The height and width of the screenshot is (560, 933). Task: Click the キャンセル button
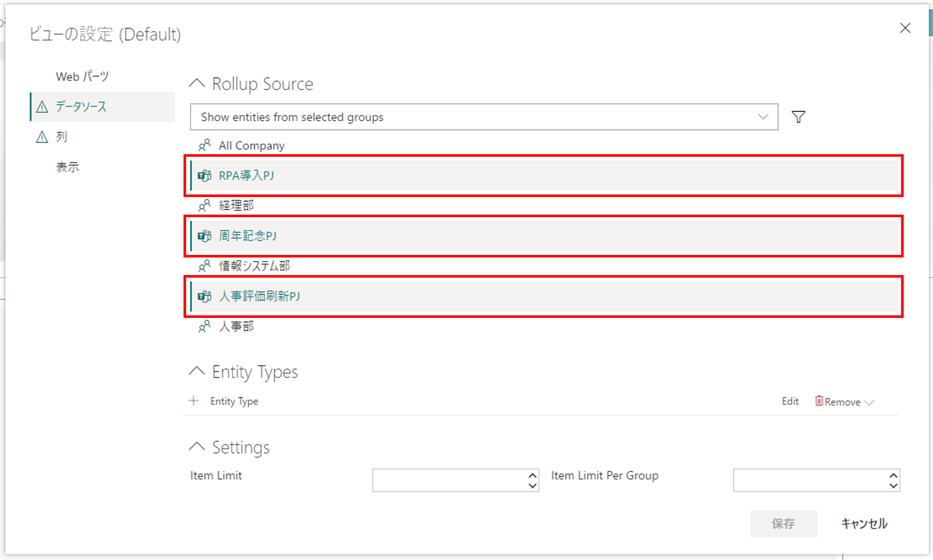point(864,523)
